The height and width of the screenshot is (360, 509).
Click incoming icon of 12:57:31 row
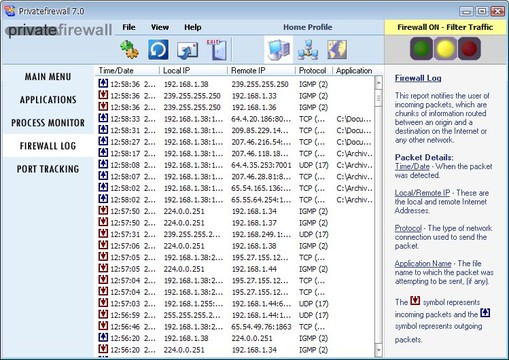(103, 233)
